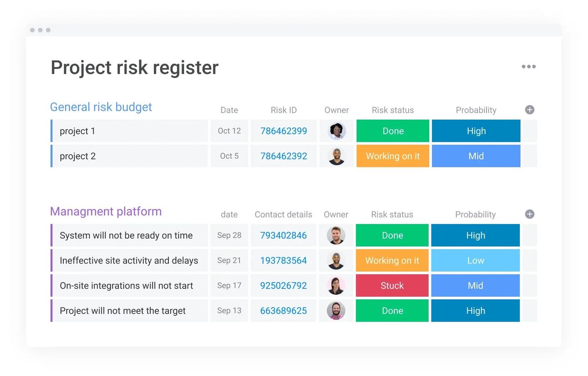588x376 pixels.
Task: Click the Date column header
Action: point(229,110)
